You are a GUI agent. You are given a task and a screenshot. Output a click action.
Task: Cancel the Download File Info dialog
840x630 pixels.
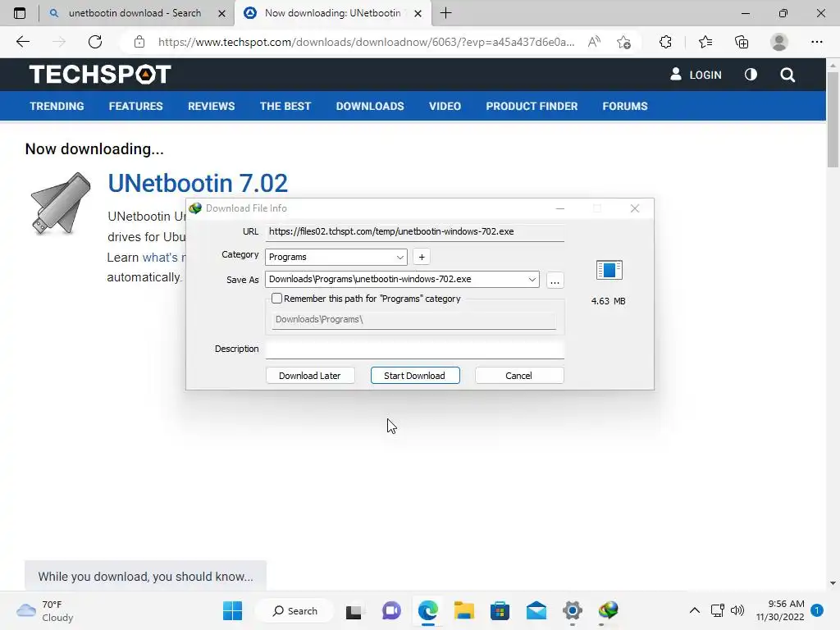(x=518, y=376)
